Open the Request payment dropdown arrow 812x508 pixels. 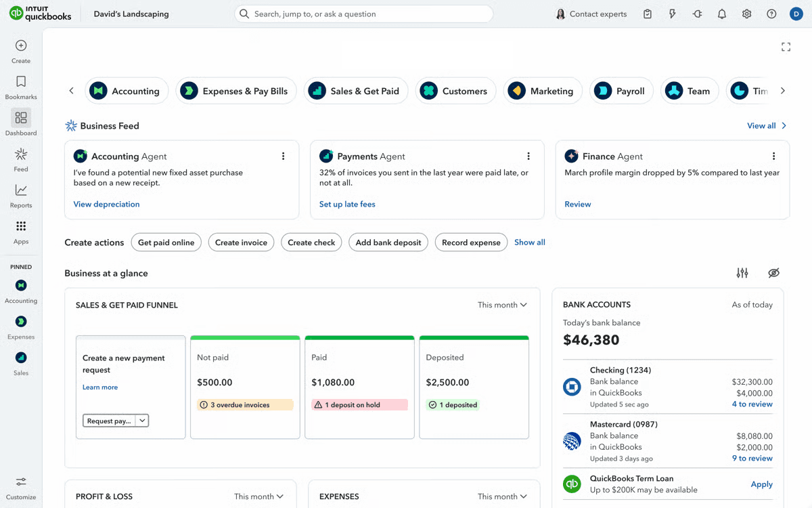coord(142,421)
